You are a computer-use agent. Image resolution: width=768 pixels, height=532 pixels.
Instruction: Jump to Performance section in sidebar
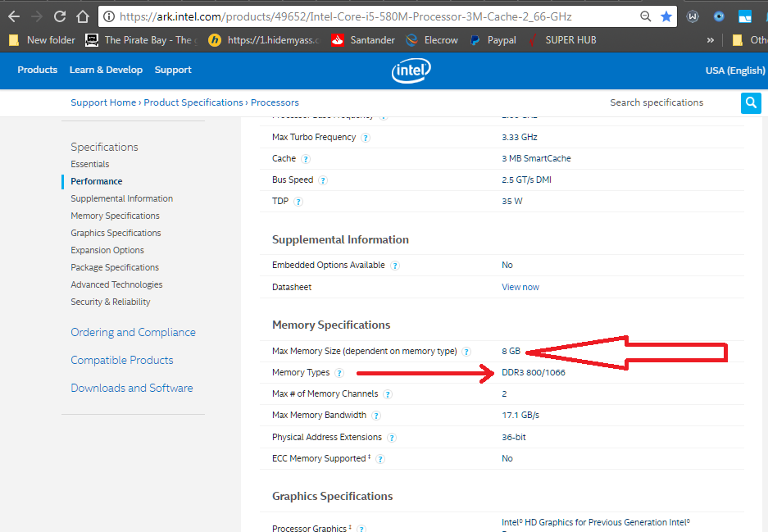click(97, 181)
